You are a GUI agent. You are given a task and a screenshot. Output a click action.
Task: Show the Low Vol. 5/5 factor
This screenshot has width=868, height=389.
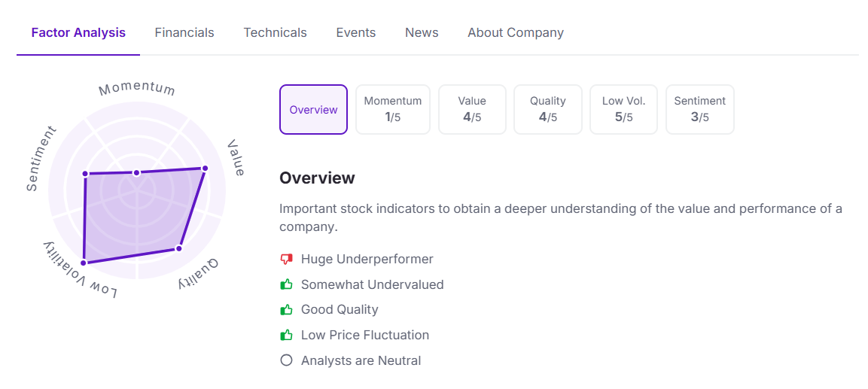[x=624, y=109]
